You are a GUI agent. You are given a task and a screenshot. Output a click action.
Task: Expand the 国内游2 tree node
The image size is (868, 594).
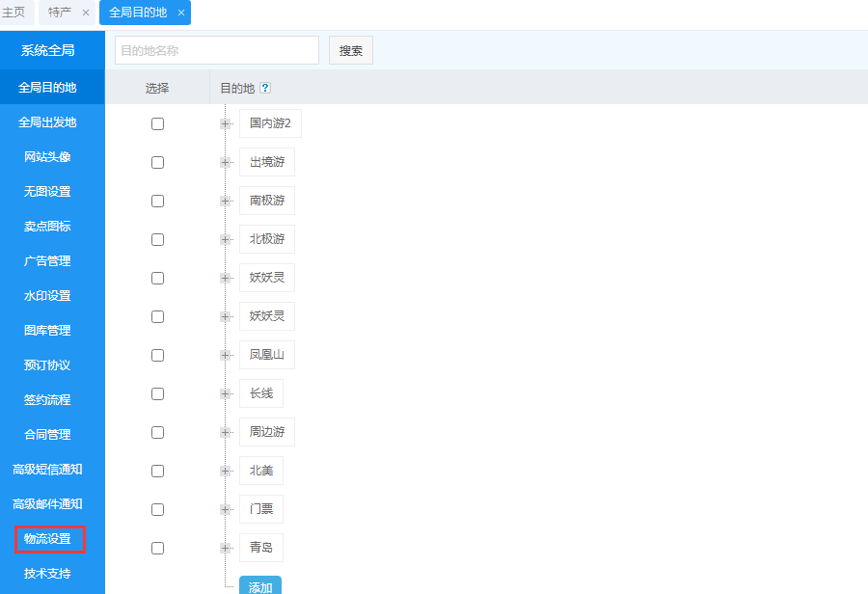(x=225, y=123)
